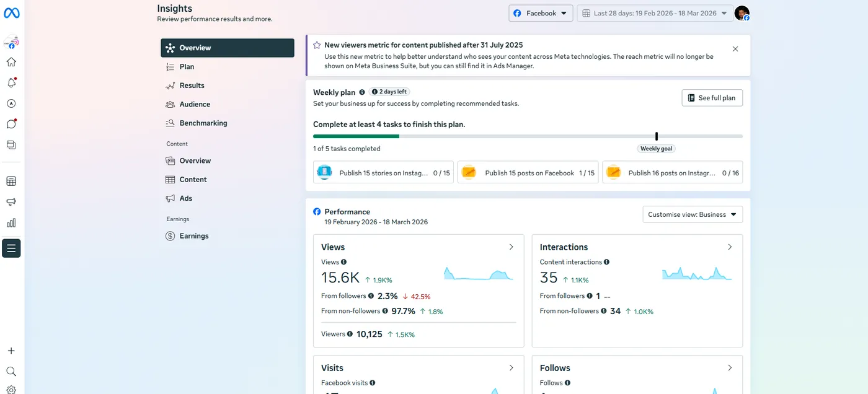Go to the Results section
Image resolution: width=868 pixels, height=394 pixels.
click(228, 85)
